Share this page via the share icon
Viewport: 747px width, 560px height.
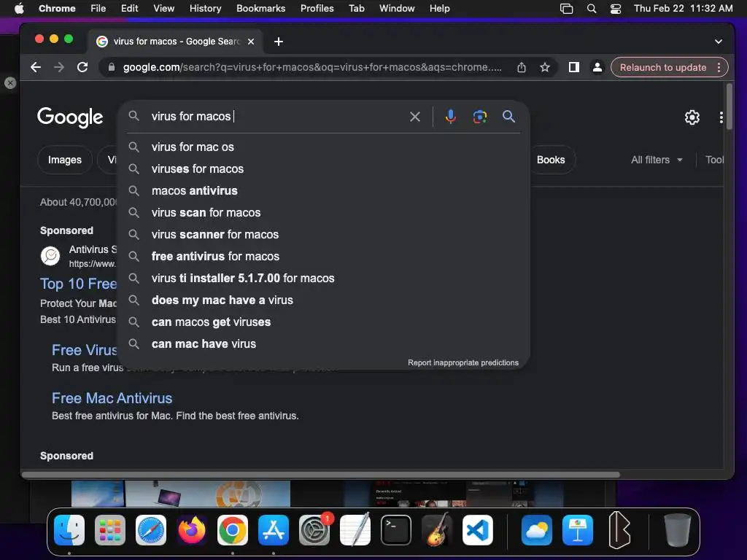522,67
